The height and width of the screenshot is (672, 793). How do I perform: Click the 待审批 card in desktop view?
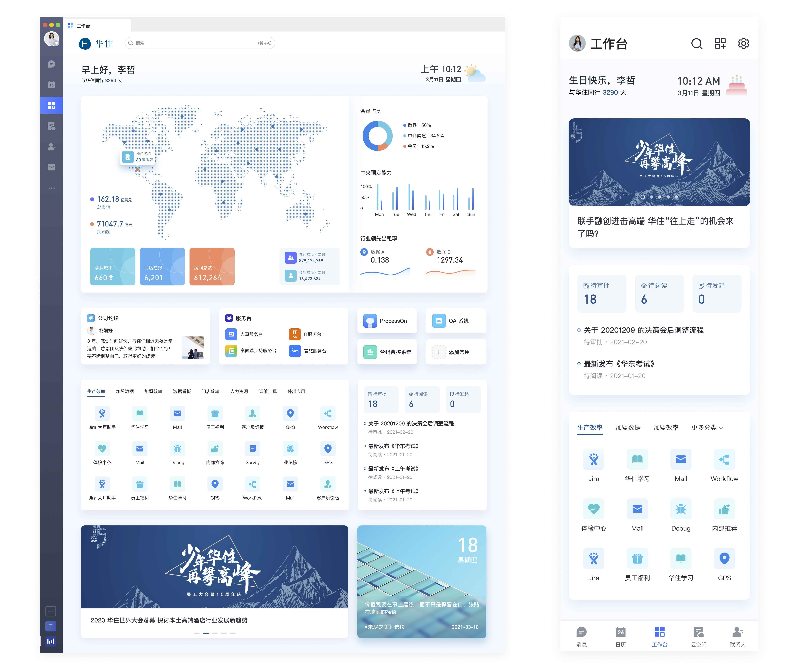coord(381,400)
